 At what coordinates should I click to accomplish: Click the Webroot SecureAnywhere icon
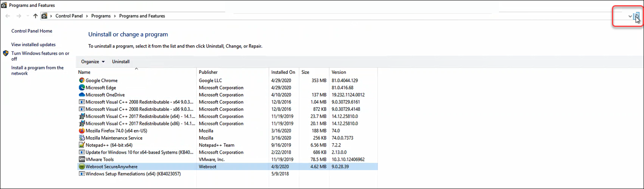(x=82, y=167)
